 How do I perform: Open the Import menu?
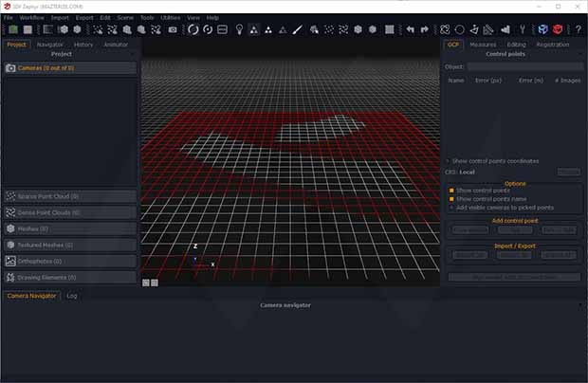click(60, 18)
